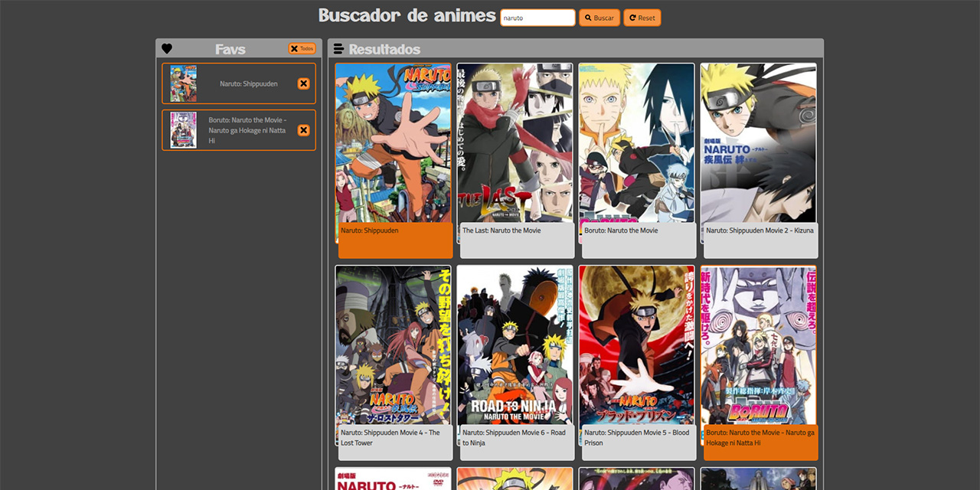Click the Resultados heading

[384, 49]
